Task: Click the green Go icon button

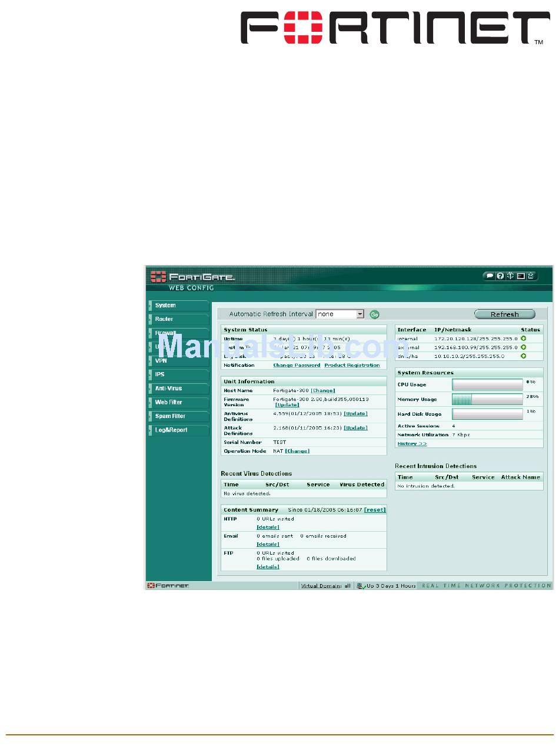Action: click(x=374, y=314)
